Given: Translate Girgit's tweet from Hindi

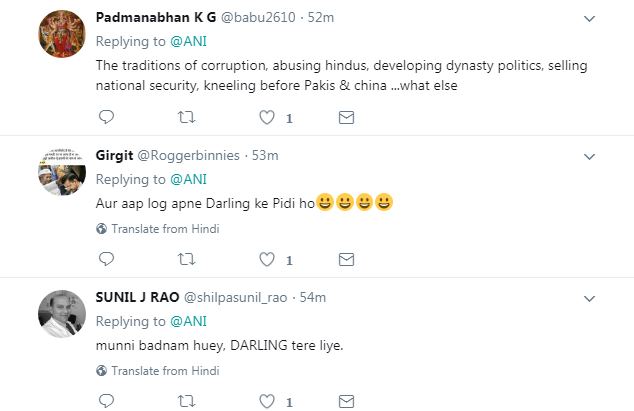Looking at the screenshot, I should tap(158, 228).
